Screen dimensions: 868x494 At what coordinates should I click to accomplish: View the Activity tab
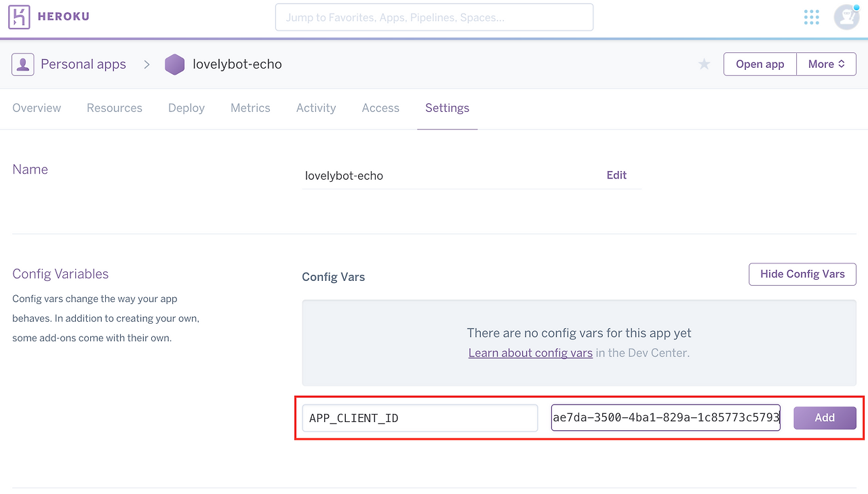pyautogui.click(x=316, y=108)
